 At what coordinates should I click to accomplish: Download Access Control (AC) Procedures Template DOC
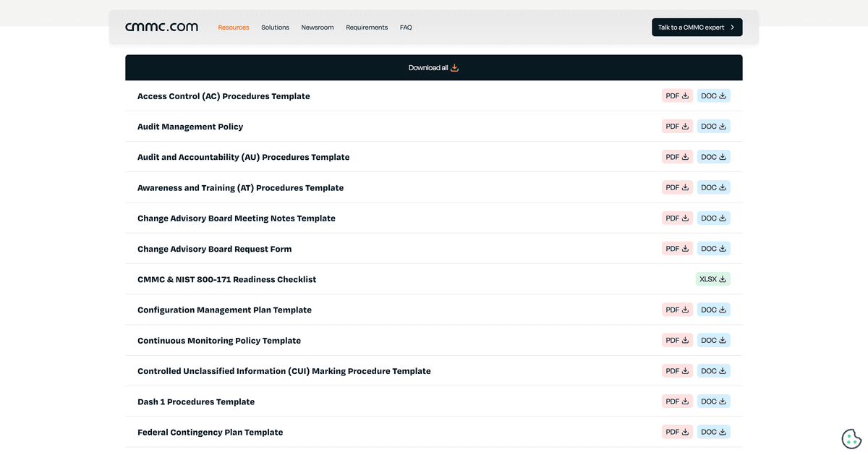click(713, 95)
